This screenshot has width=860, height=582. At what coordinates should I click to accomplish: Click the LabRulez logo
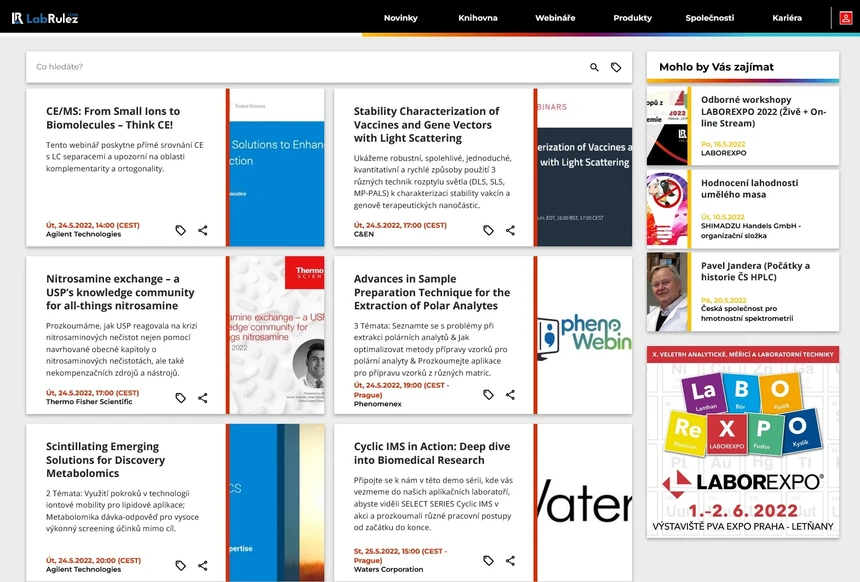coord(45,18)
